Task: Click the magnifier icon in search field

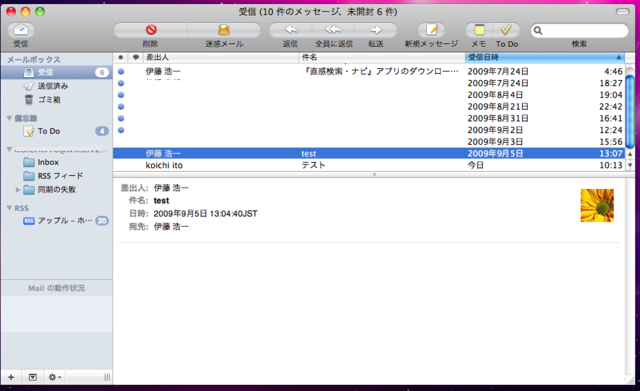Action: click(538, 31)
